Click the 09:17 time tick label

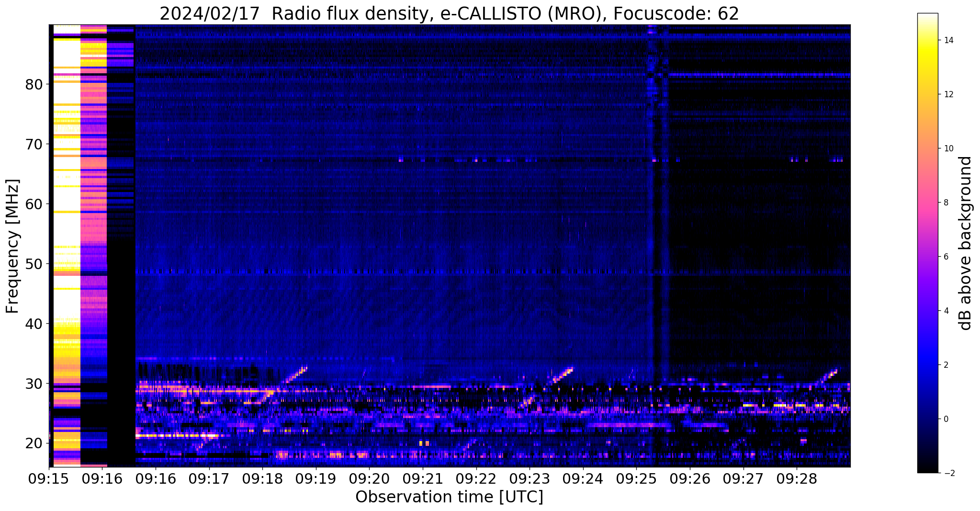209,479
